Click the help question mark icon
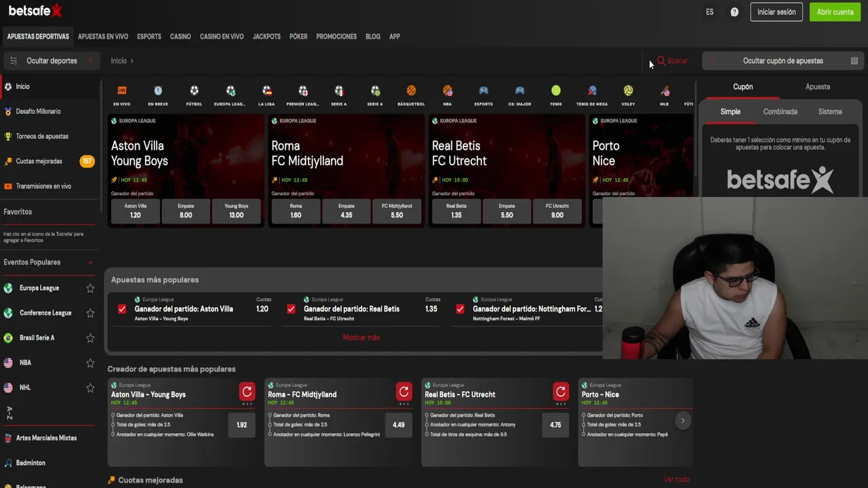Screen dimensions: 868x488 734,12
